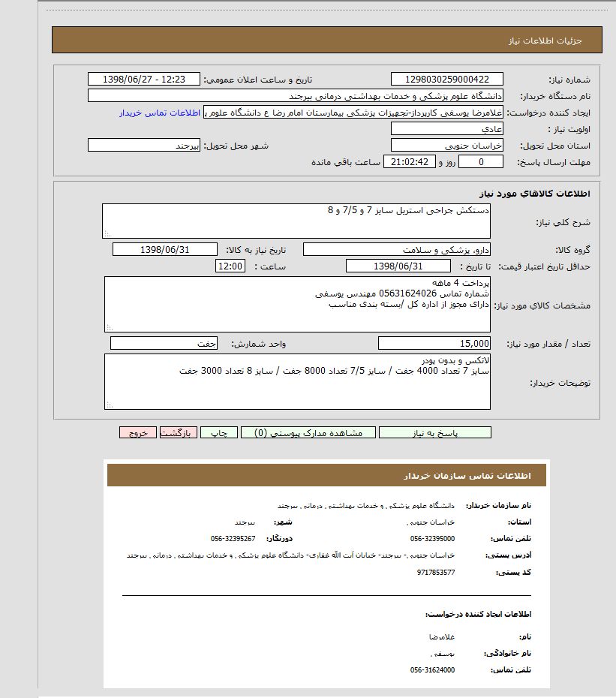616x698 pixels.
Task: Click the remaining time field 21:02:42
Action: (409, 162)
